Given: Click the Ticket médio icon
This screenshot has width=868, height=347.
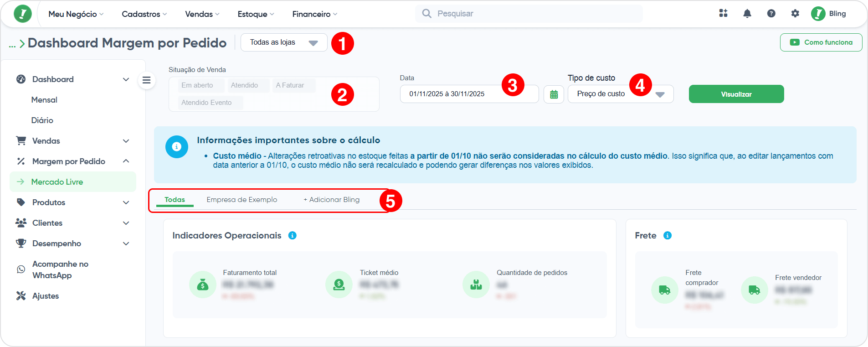Looking at the screenshot, I should pos(339,285).
